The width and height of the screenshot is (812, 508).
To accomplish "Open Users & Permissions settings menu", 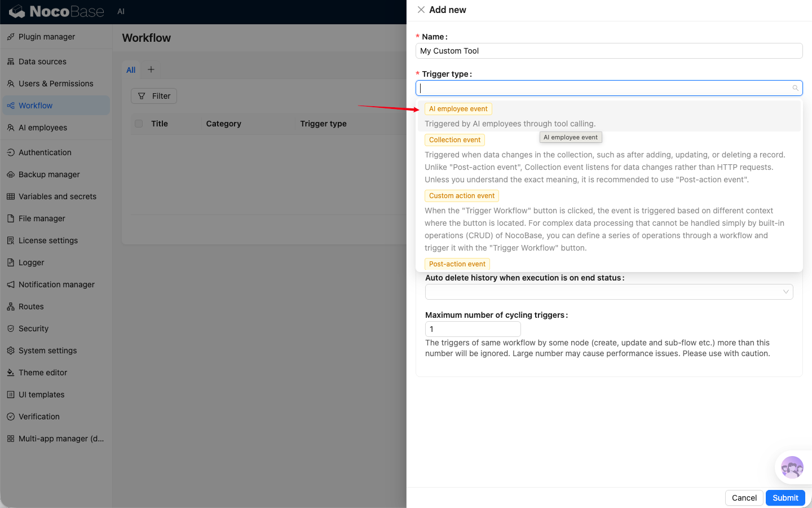I will tap(56, 84).
